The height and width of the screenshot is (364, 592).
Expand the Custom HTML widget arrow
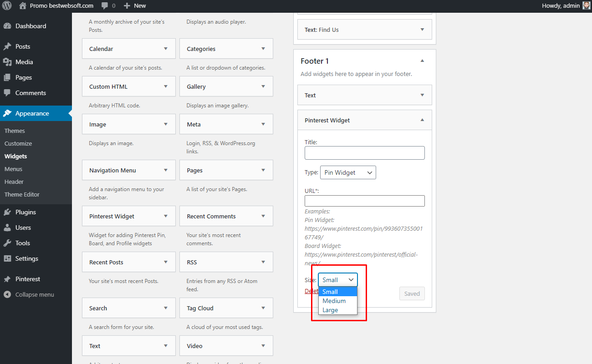(x=166, y=86)
